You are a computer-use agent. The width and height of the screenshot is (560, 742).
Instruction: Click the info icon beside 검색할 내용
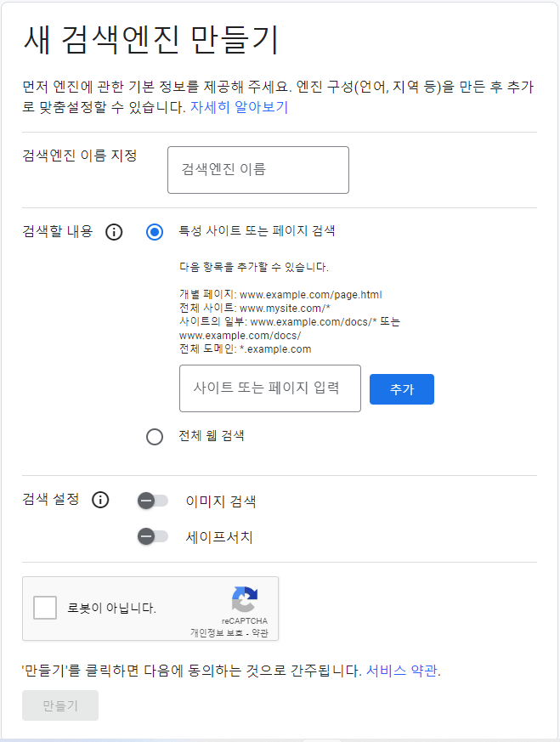(114, 232)
